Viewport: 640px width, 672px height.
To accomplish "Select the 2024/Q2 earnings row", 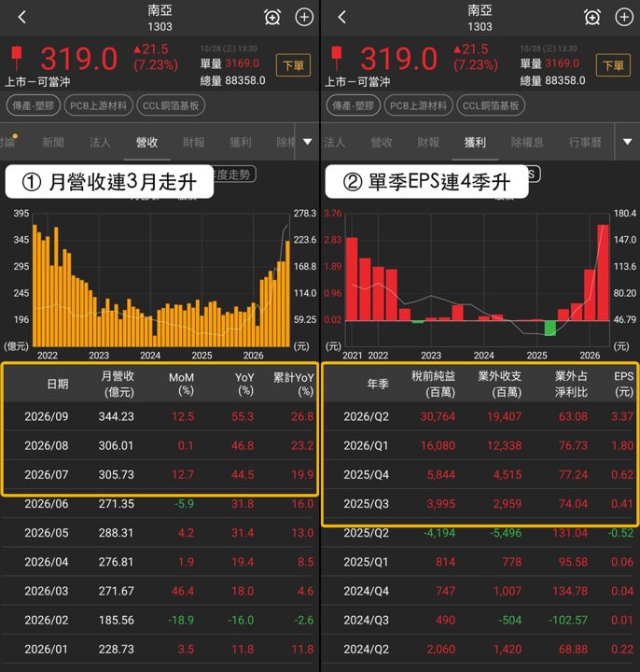I will coord(480,650).
